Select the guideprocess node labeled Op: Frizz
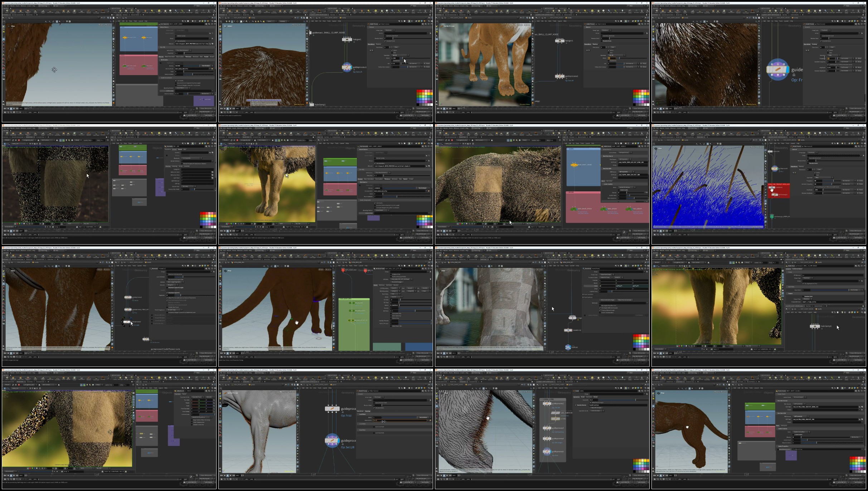 point(332,408)
